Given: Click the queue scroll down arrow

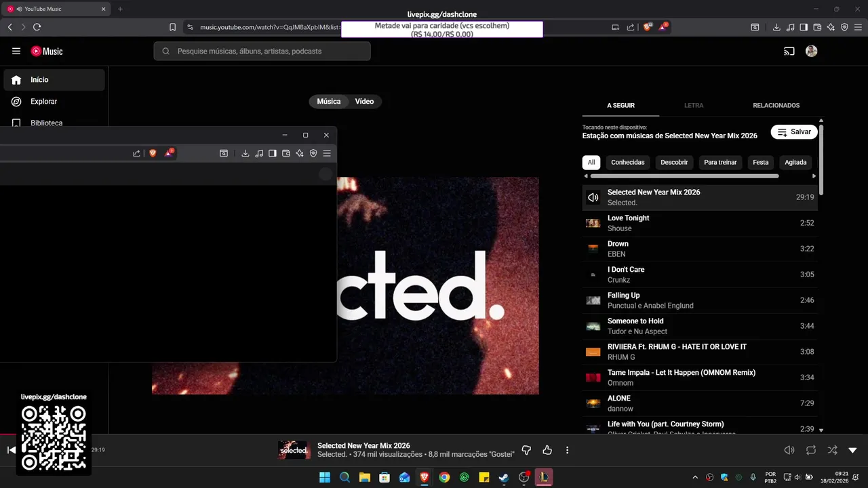Looking at the screenshot, I should click(x=821, y=430).
